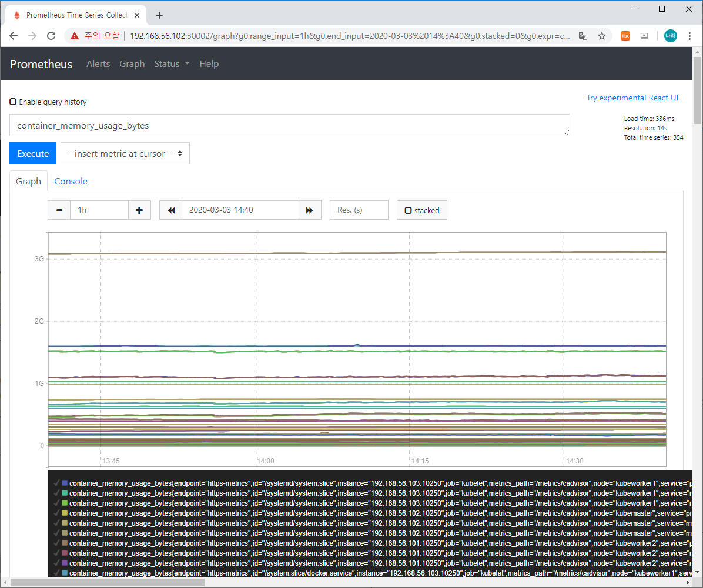Toggle checkmark beside the docker.service series
The height and width of the screenshot is (588, 703).
click(56, 573)
